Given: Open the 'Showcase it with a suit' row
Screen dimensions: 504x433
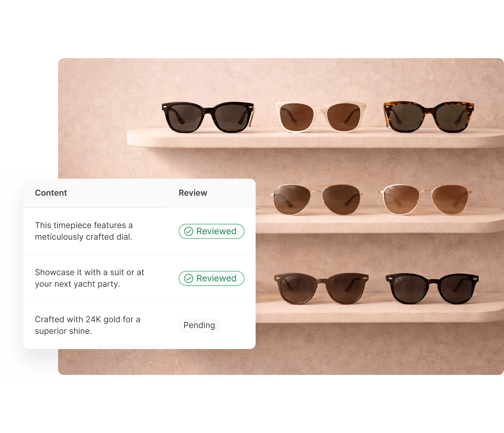Looking at the screenshot, I should tap(89, 278).
